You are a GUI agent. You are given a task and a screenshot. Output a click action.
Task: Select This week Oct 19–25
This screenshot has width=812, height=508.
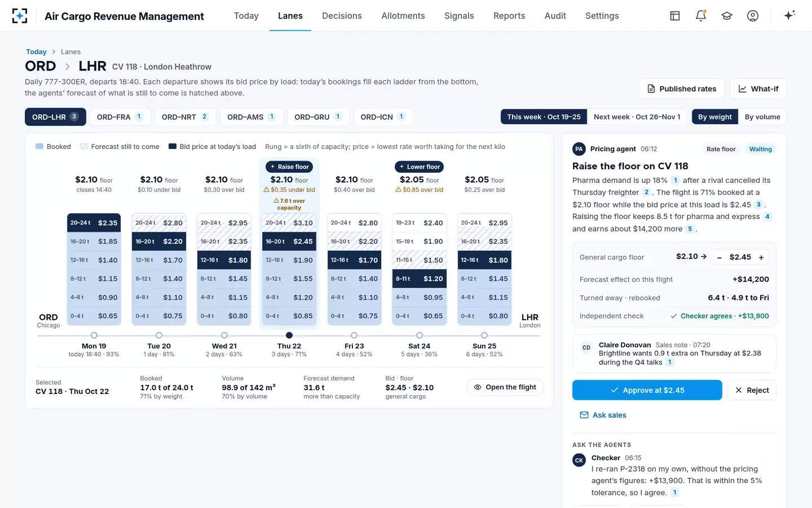(x=544, y=117)
